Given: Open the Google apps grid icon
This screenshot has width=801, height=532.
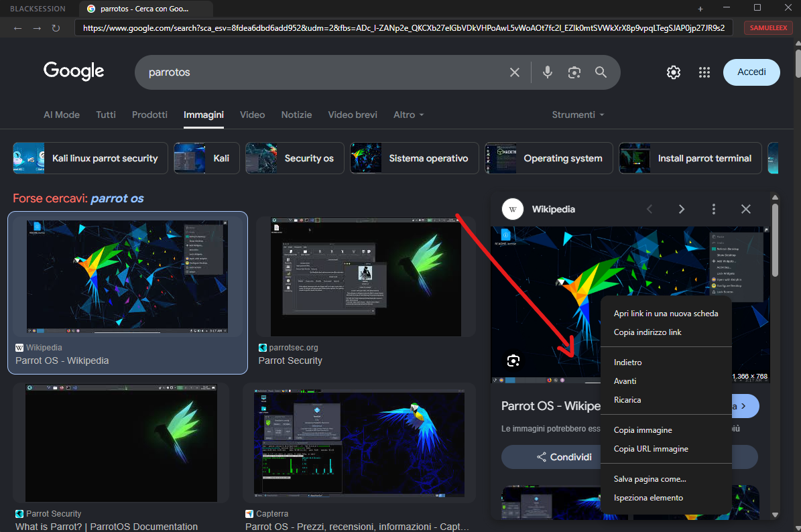Looking at the screenshot, I should [x=704, y=72].
